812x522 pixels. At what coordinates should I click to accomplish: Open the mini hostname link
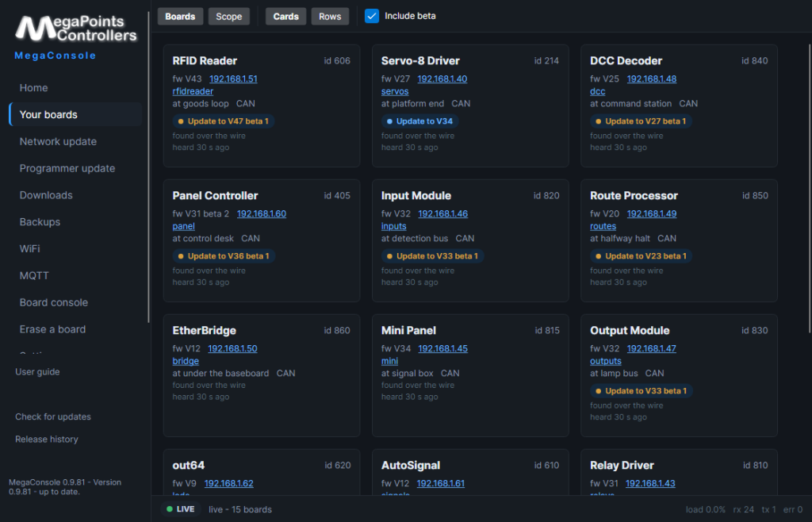click(389, 361)
